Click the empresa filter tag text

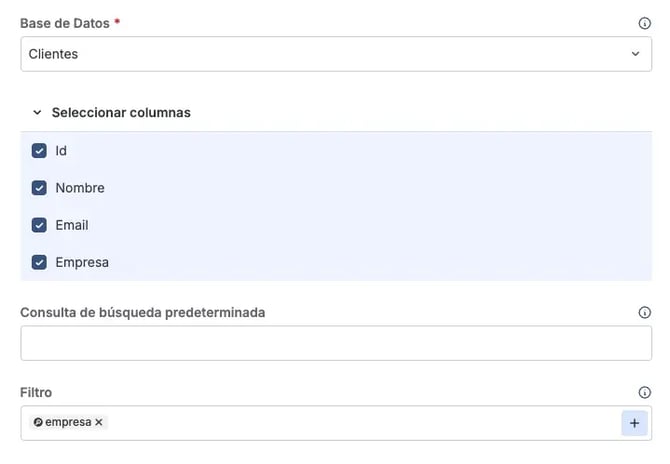point(68,423)
